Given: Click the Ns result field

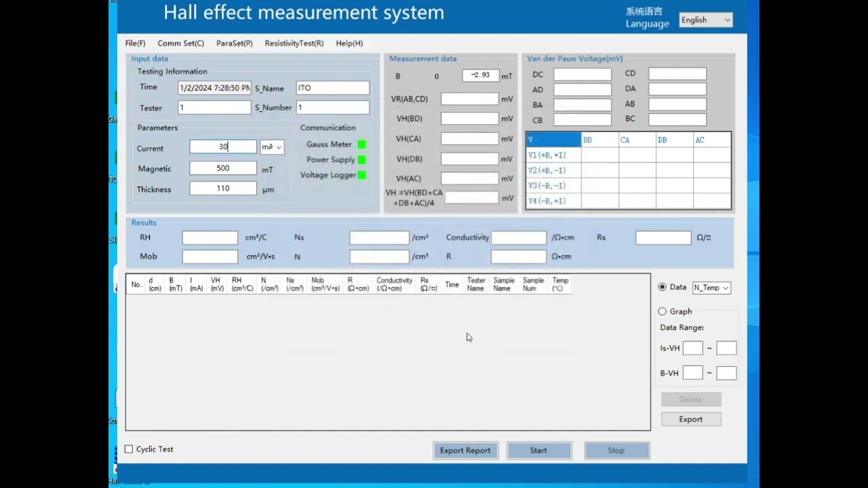Looking at the screenshot, I should pyautogui.click(x=380, y=238).
